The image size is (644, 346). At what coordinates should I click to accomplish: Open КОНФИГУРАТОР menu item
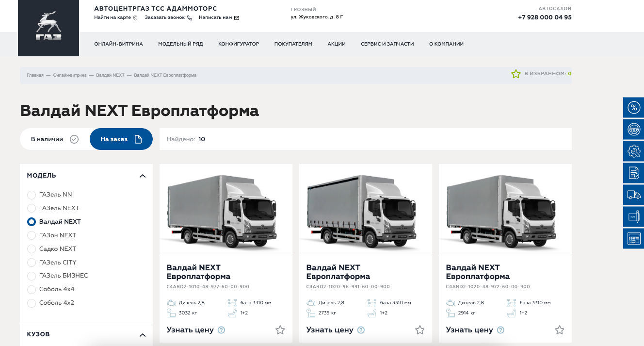click(x=239, y=44)
